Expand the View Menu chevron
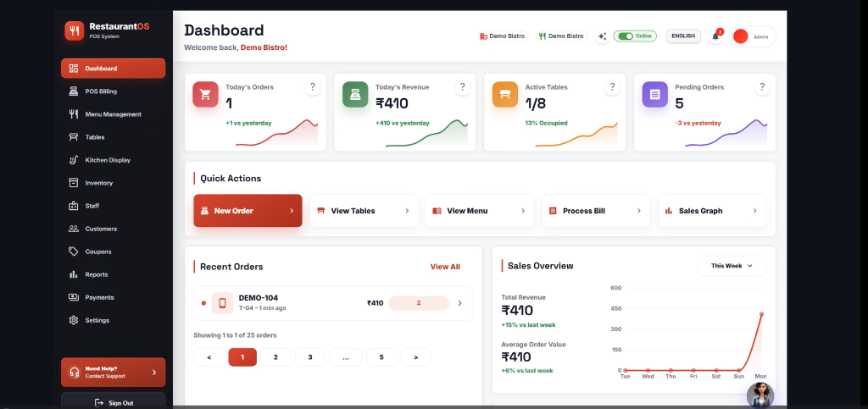Viewport: 868px width, 409px height. (x=523, y=211)
